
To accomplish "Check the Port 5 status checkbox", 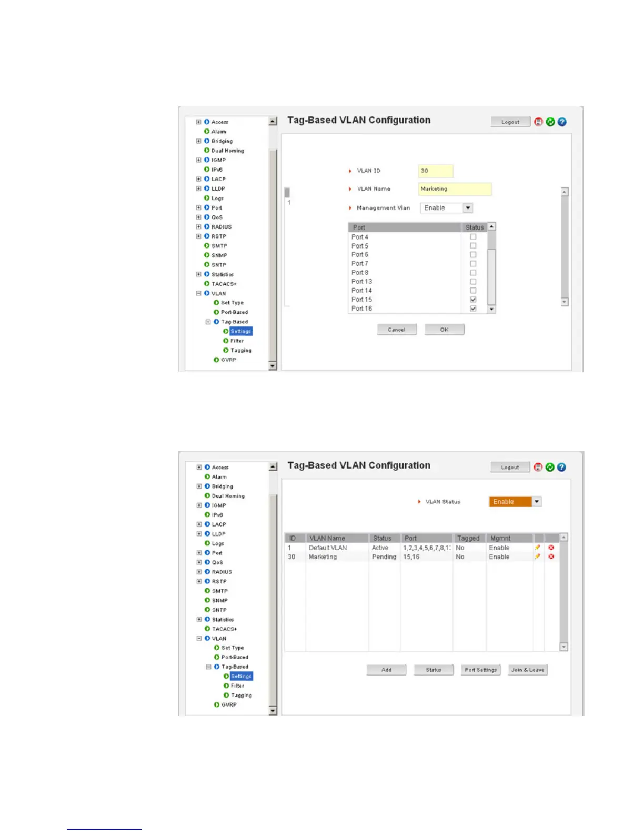I will 473,246.
